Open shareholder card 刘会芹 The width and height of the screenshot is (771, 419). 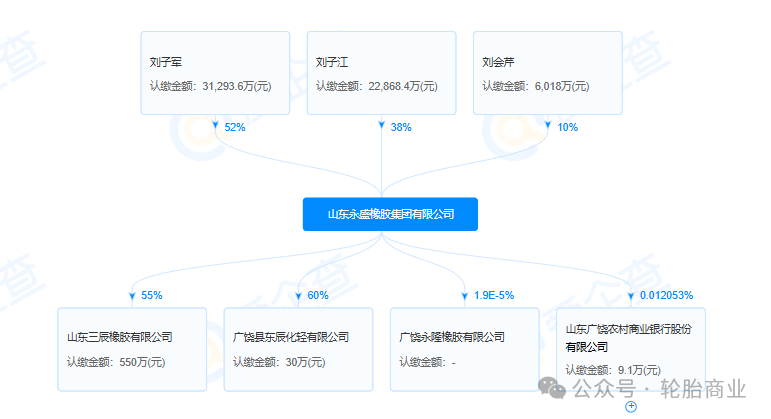pos(548,73)
